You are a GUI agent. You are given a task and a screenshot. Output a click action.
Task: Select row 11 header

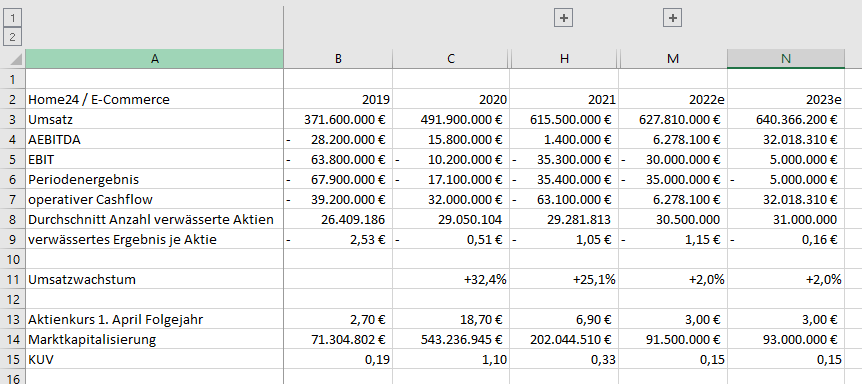pyautogui.click(x=12, y=279)
